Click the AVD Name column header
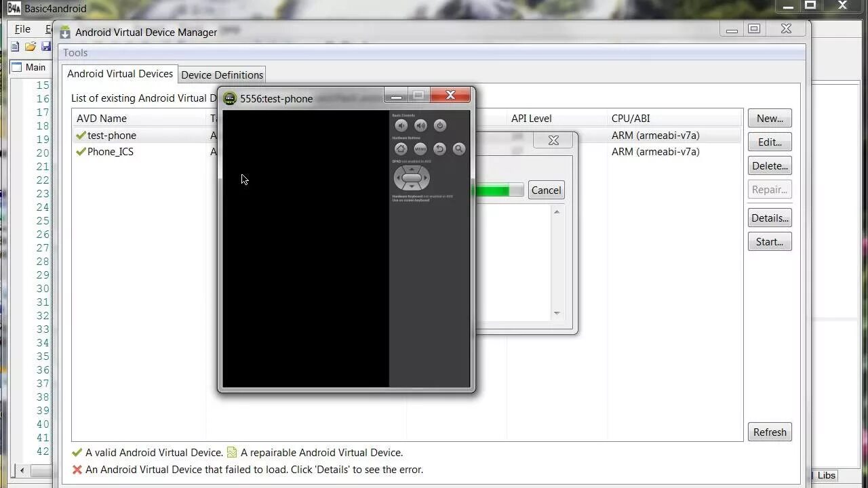The width and height of the screenshot is (868, 488). tap(102, 119)
